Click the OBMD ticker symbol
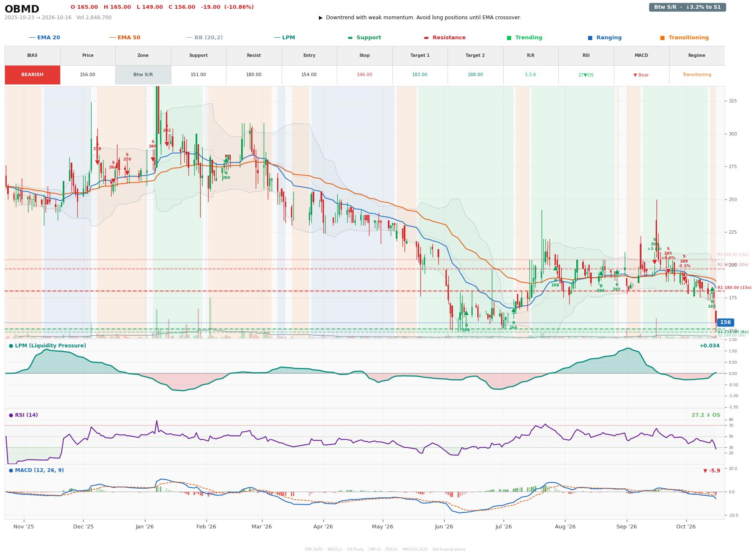This screenshot has width=756, height=556. tap(22, 9)
